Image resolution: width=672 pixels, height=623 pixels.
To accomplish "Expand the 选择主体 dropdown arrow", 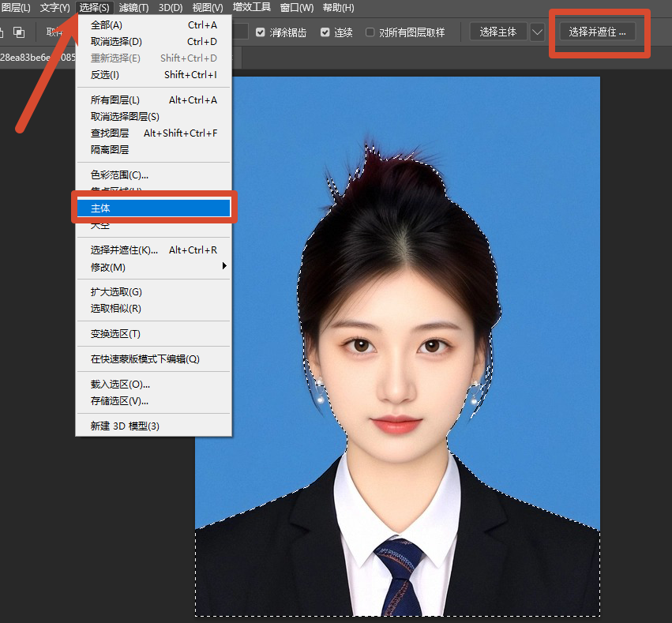I will pyautogui.click(x=537, y=32).
